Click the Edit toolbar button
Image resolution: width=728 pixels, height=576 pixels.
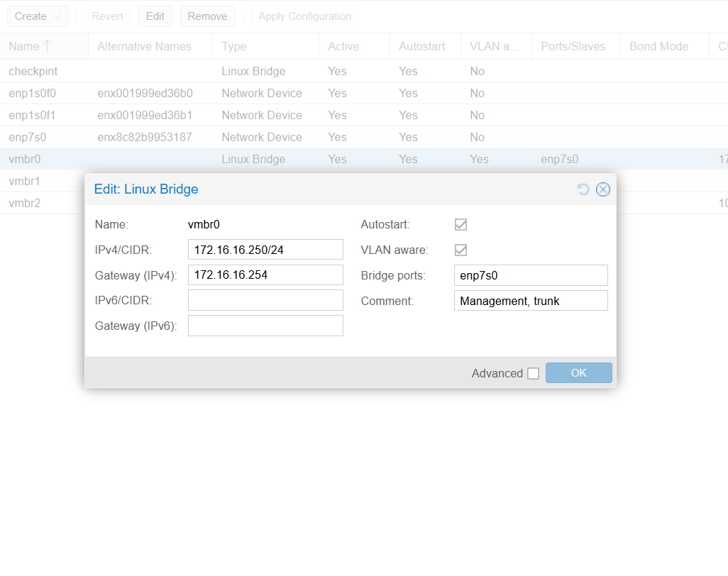coord(155,16)
